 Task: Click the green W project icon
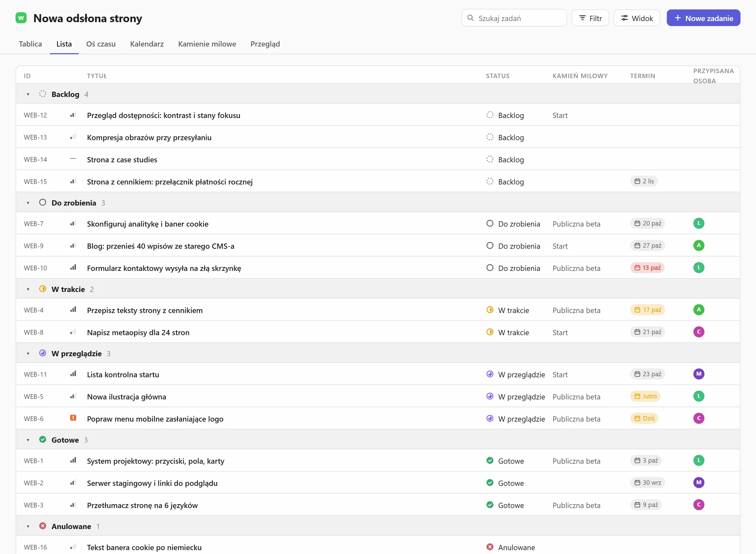pyautogui.click(x=21, y=18)
